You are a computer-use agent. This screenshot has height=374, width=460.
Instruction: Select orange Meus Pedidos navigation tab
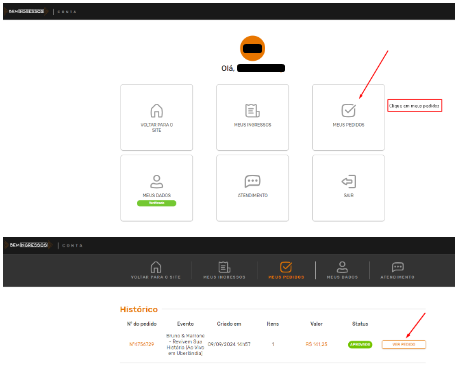(x=286, y=270)
